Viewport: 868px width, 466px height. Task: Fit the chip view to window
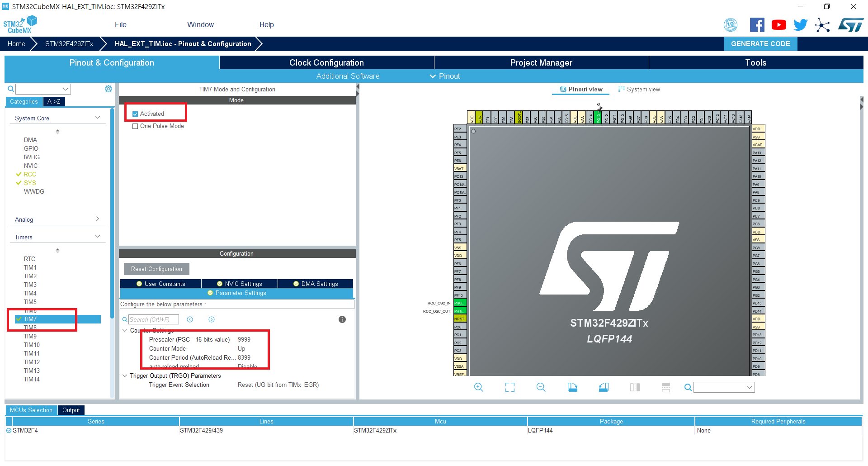click(x=510, y=387)
